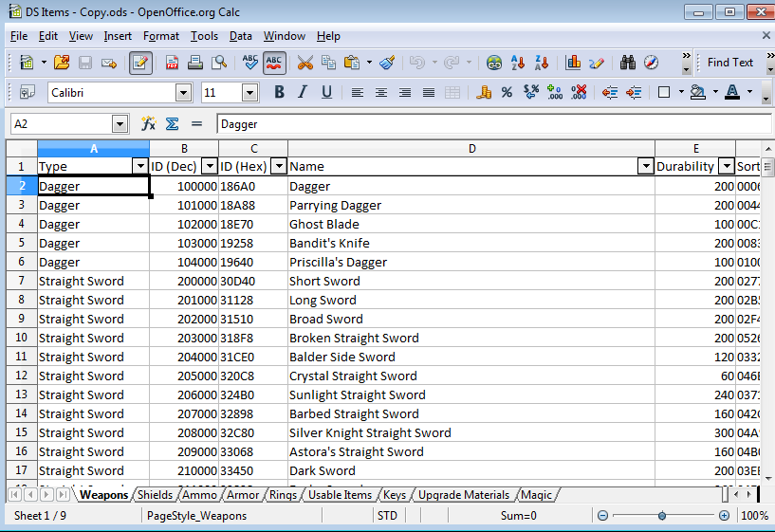Viewport: 775px width, 532px height.
Task: Align text right
Action: 405,92
